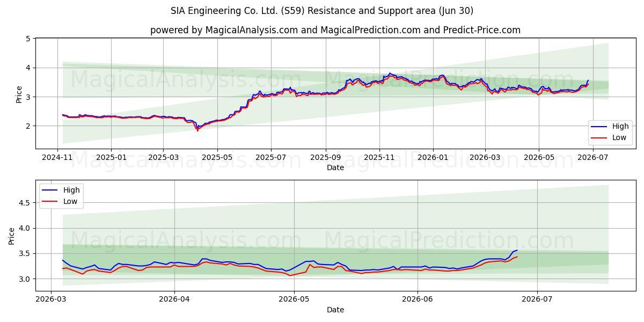Image resolution: width=644 pixels, height=322 pixels.
Task: Click the 2025-11 date tick label
Action: point(379,158)
